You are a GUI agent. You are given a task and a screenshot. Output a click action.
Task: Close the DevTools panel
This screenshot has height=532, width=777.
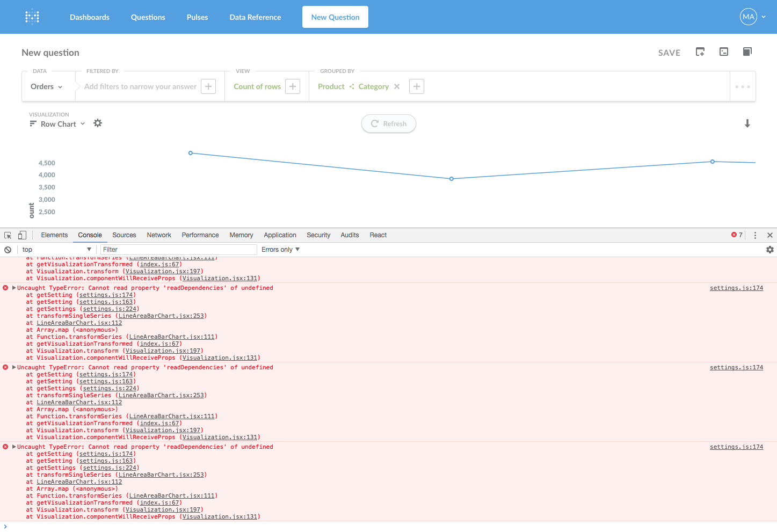click(x=769, y=235)
